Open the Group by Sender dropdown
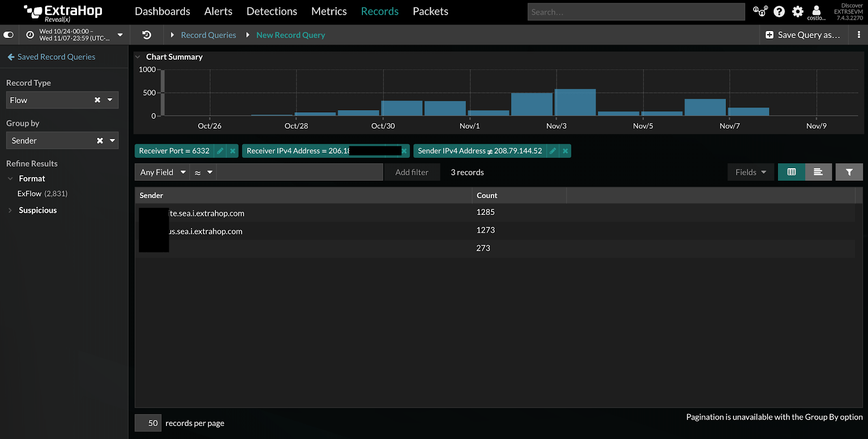868x439 pixels. coord(112,141)
